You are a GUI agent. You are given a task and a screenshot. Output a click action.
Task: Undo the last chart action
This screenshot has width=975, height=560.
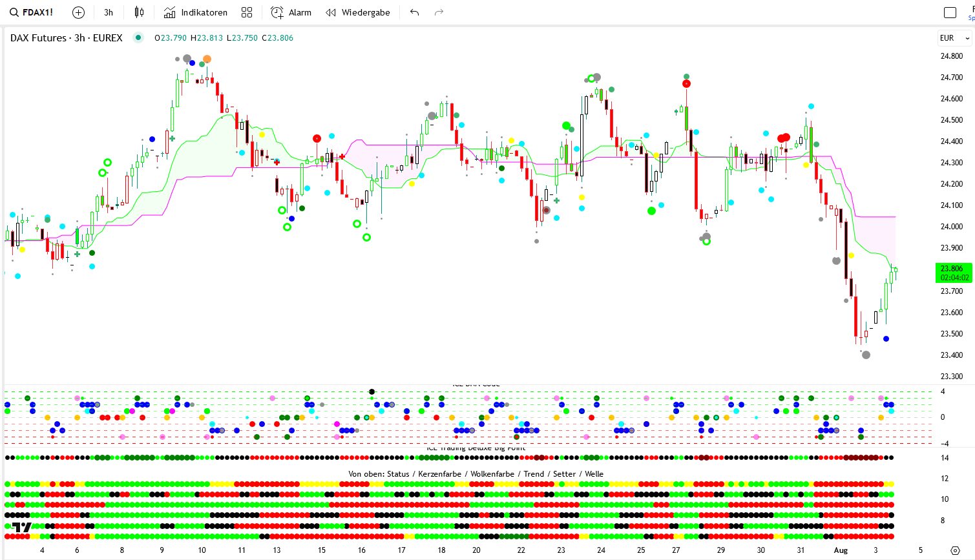[415, 12]
